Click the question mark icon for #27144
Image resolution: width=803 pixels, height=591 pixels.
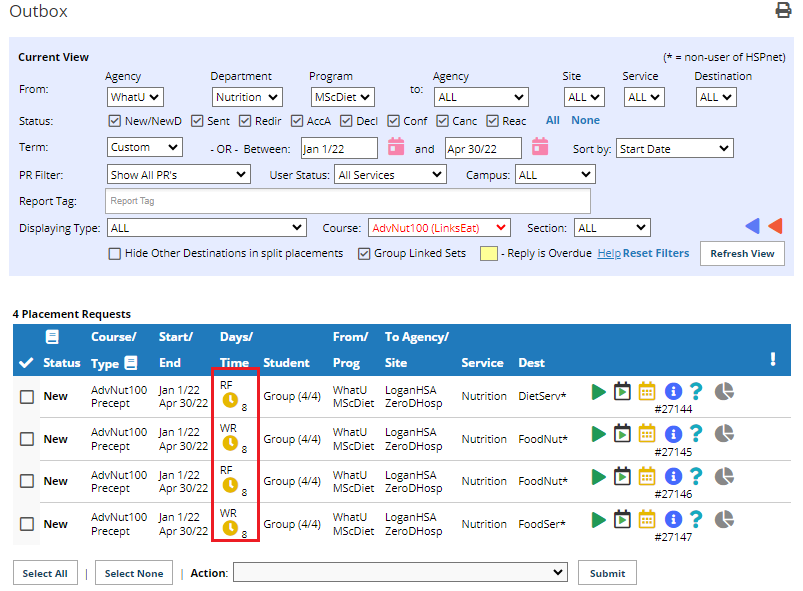pos(696,392)
